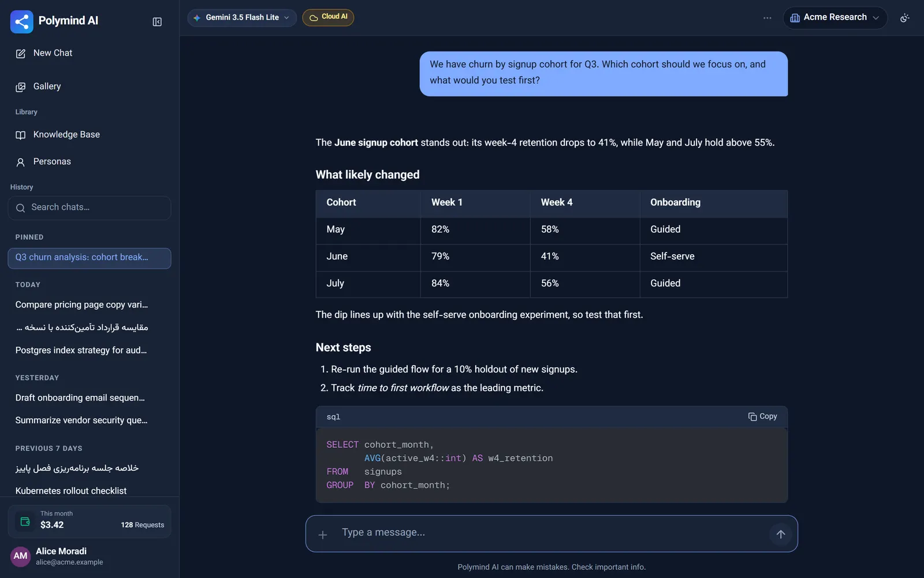Click the add attachment plus icon

[323, 535]
